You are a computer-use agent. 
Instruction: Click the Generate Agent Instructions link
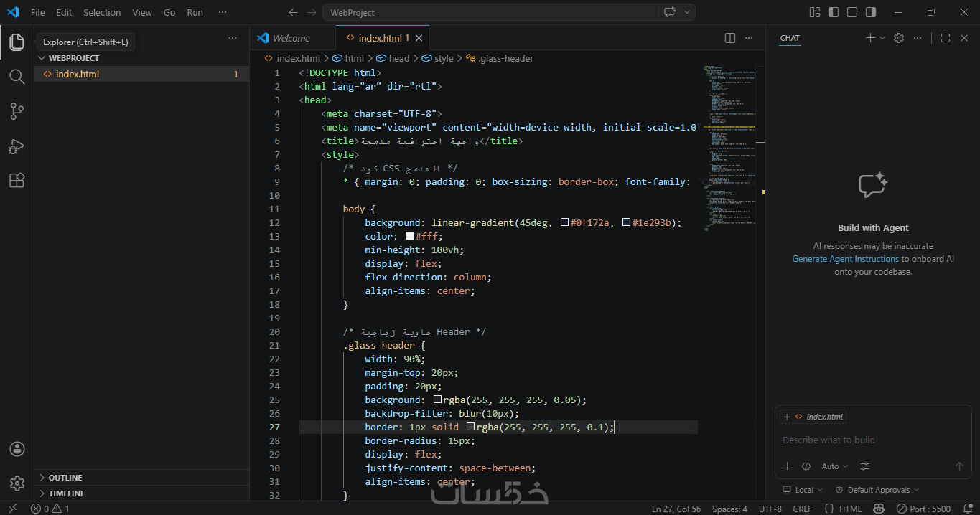[845, 259]
